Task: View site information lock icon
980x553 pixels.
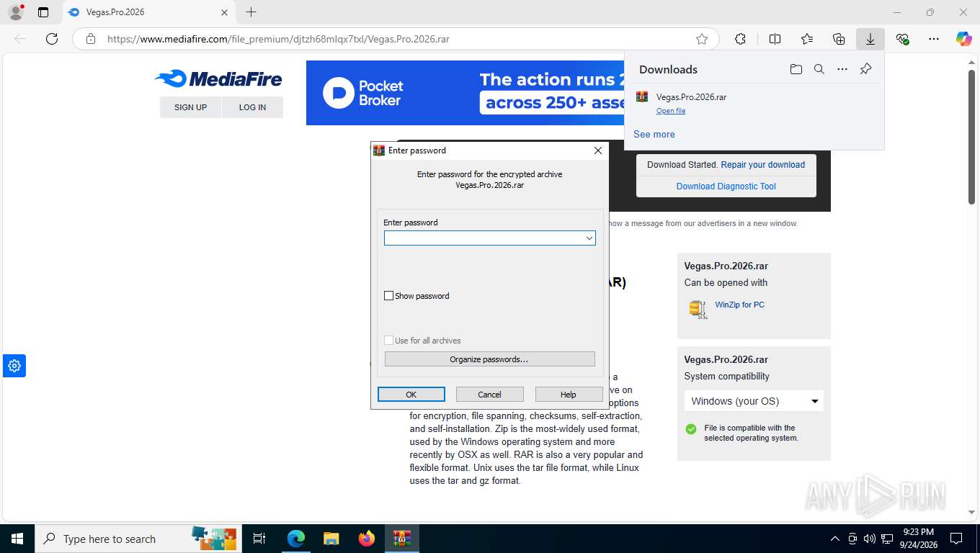Action: tap(91, 39)
